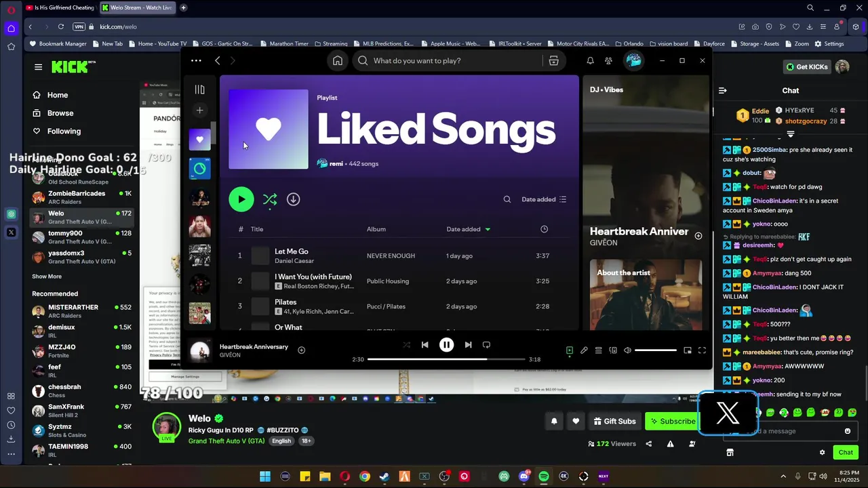Viewport: 868px width, 488px height.
Task: Play the Let Me Go track row
Action: (x=399, y=256)
